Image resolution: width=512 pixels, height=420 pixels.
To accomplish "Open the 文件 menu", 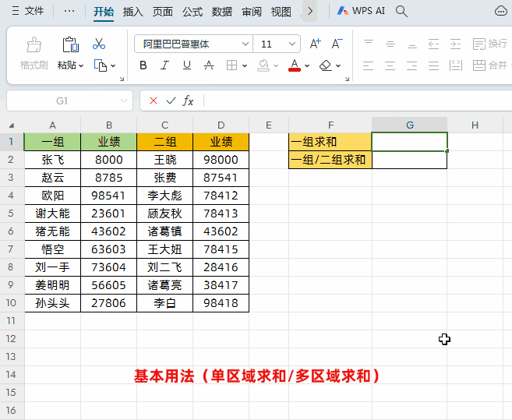I will (27, 11).
